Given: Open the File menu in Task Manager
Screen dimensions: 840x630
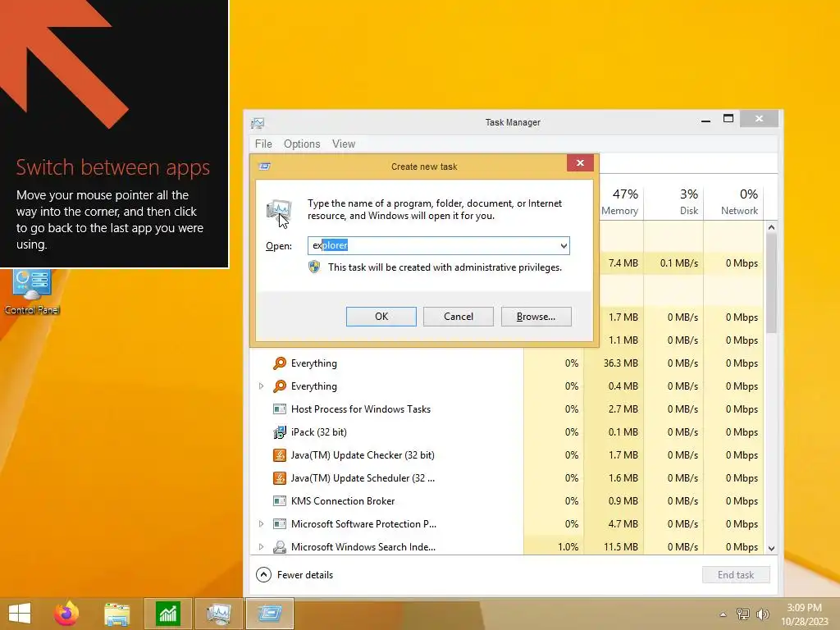Looking at the screenshot, I should tap(263, 144).
